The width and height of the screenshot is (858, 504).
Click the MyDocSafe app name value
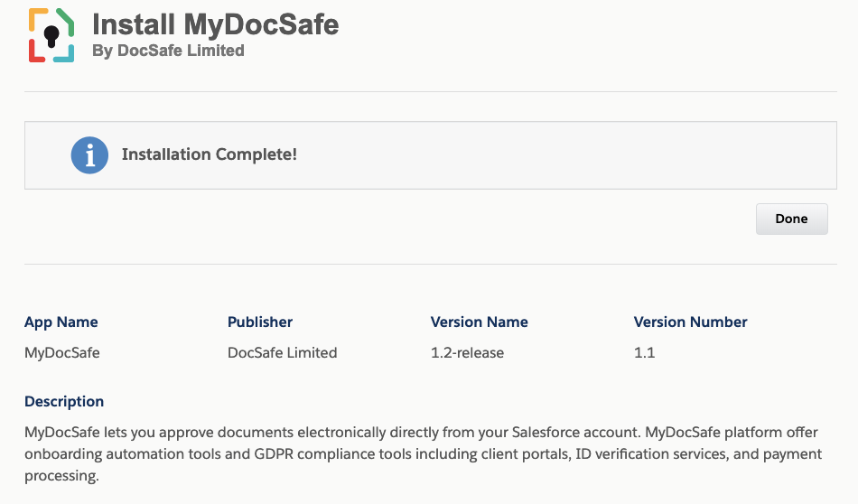[x=61, y=352]
